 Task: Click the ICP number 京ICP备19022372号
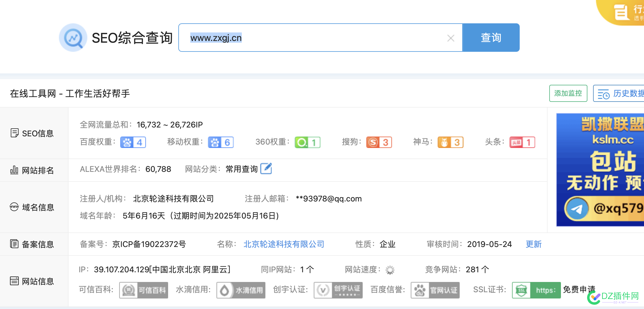point(149,244)
